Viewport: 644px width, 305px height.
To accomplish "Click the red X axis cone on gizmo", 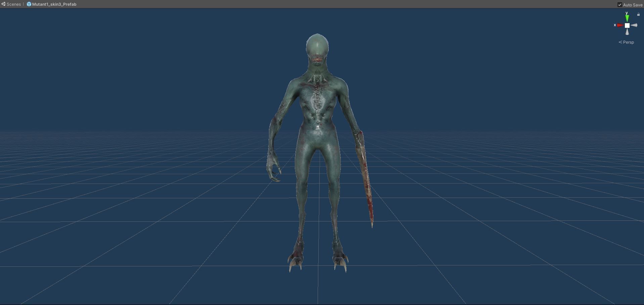I will pyautogui.click(x=620, y=25).
